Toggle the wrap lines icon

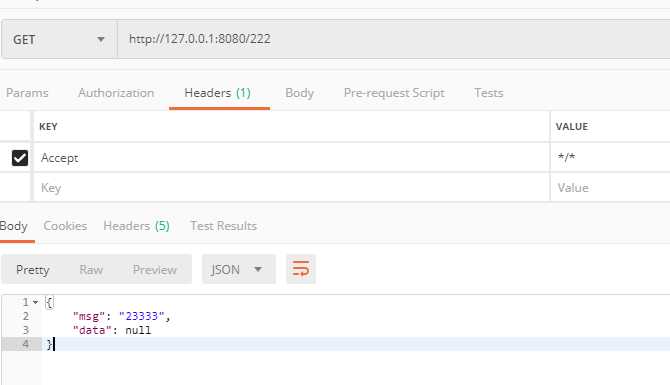[301, 269]
